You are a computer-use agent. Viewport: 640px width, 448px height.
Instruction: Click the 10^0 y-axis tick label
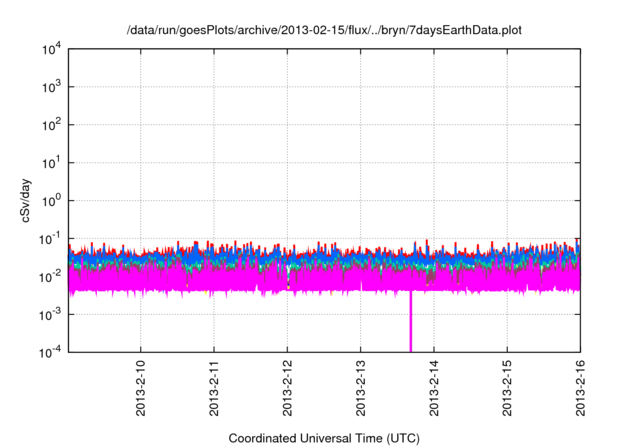[x=51, y=200]
